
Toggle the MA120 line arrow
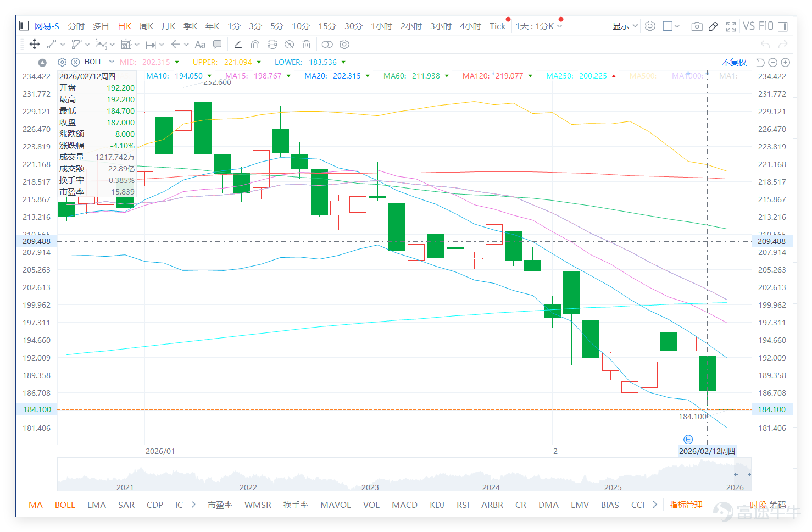coord(530,76)
